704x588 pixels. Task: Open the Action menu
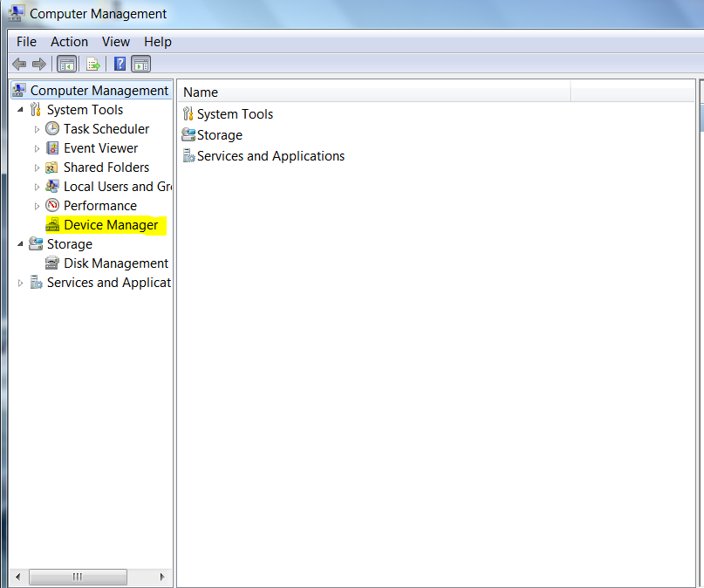[69, 41]
